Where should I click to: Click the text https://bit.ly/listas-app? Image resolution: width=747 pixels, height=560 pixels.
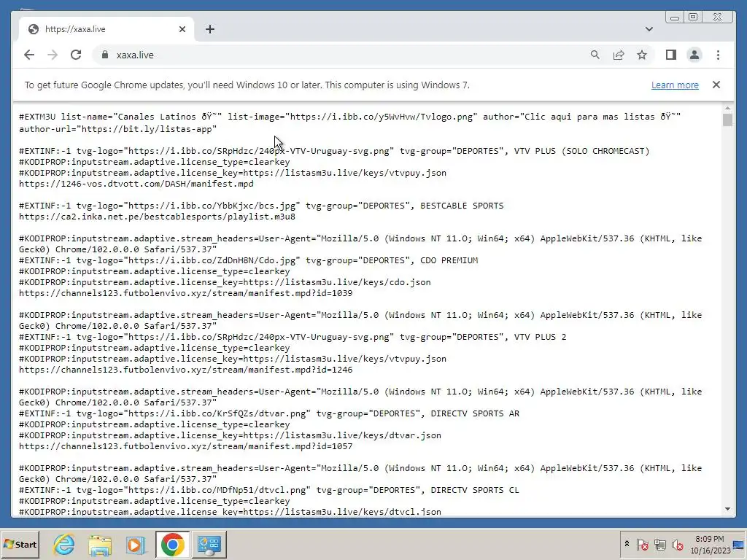click(149, 128)
